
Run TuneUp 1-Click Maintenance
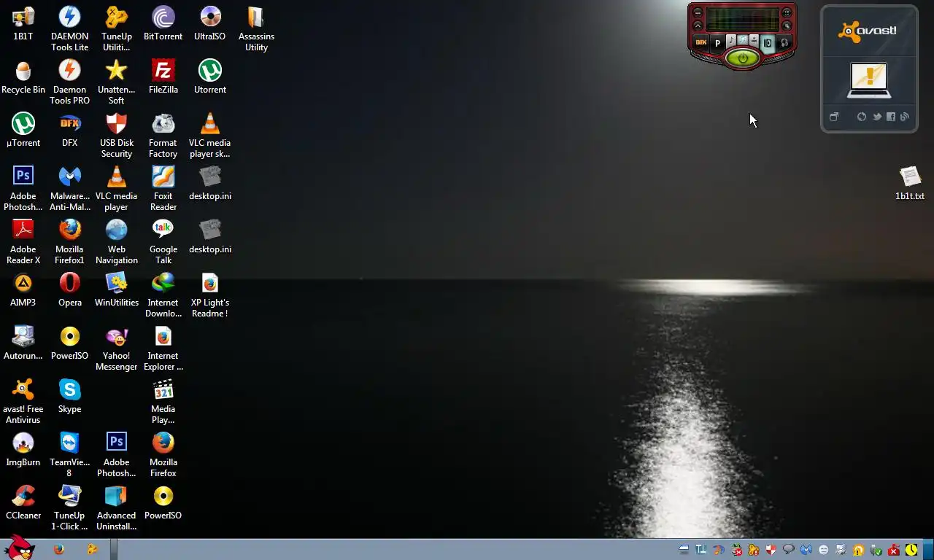coord(70,507)
